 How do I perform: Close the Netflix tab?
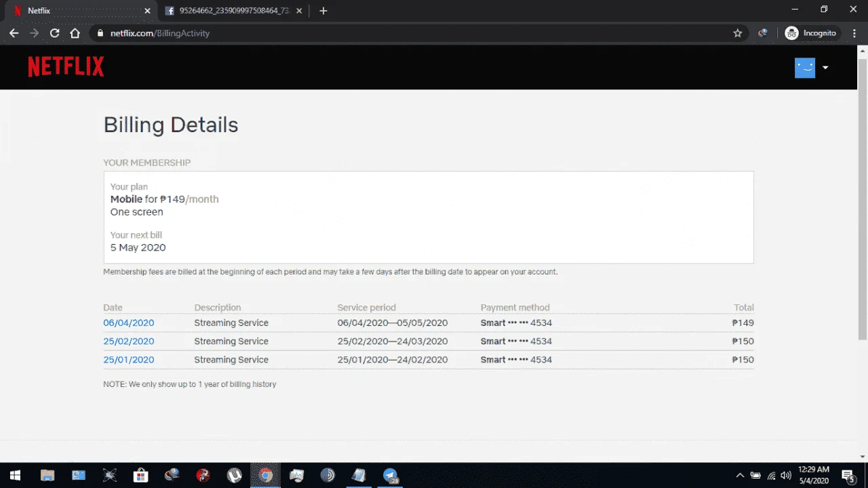click(148, 11)
